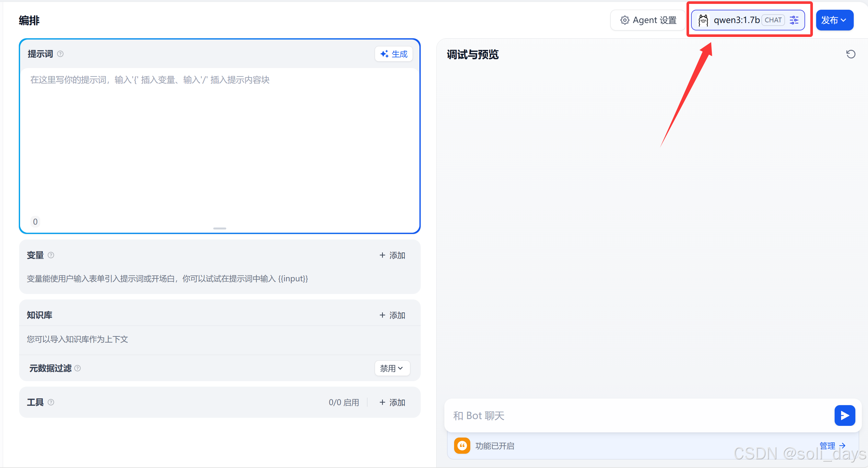This screenshot has height=468, width=868.
Task: Add a new variable with 添加
Action: tap(392, 255)
